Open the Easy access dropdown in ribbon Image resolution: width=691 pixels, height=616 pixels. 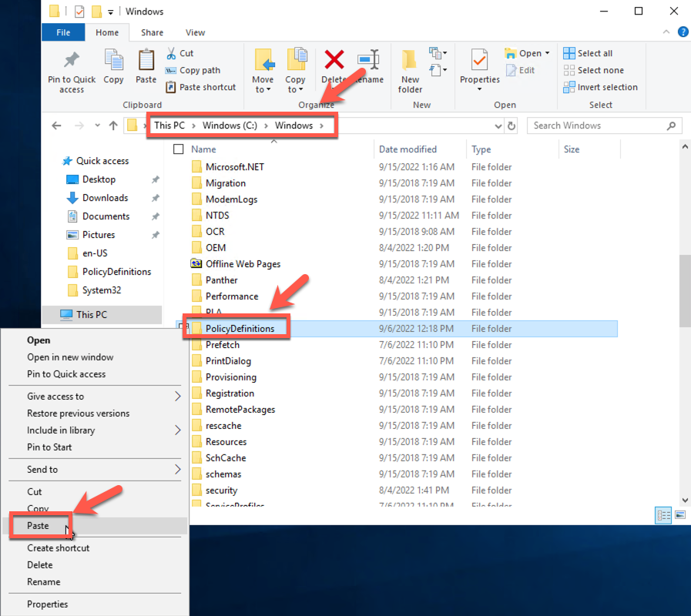(438, 70)
